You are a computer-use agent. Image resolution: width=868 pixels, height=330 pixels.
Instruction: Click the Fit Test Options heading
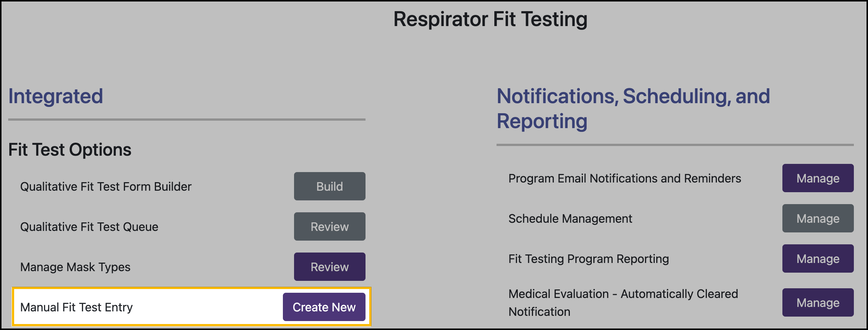click(x=70, y=149)
